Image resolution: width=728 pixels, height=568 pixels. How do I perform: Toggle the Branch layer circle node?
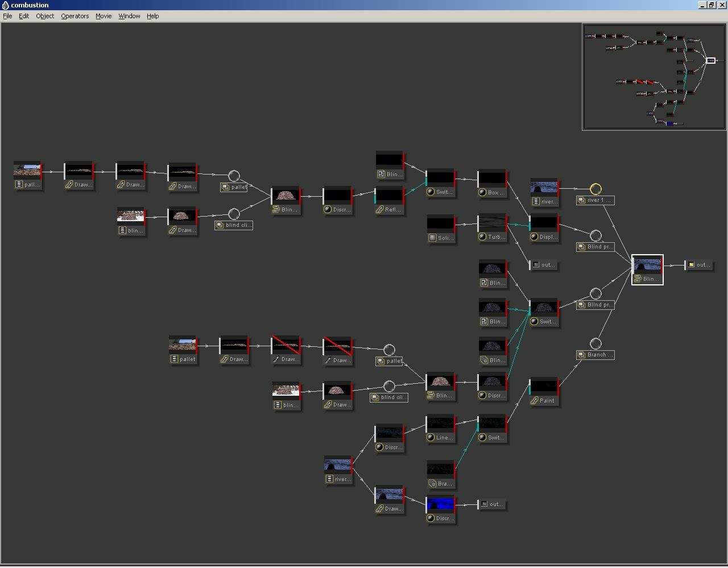pyautogui.click(x=595, y=343)
